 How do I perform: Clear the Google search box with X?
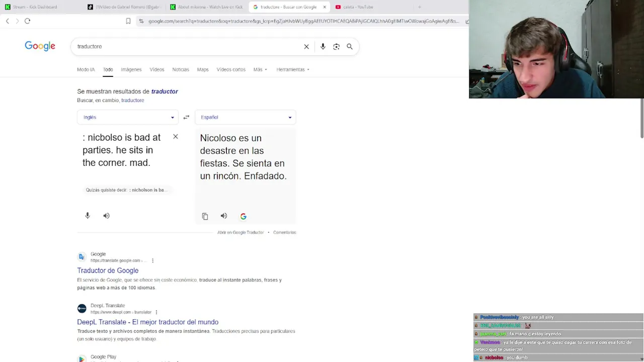coord(306,47)
